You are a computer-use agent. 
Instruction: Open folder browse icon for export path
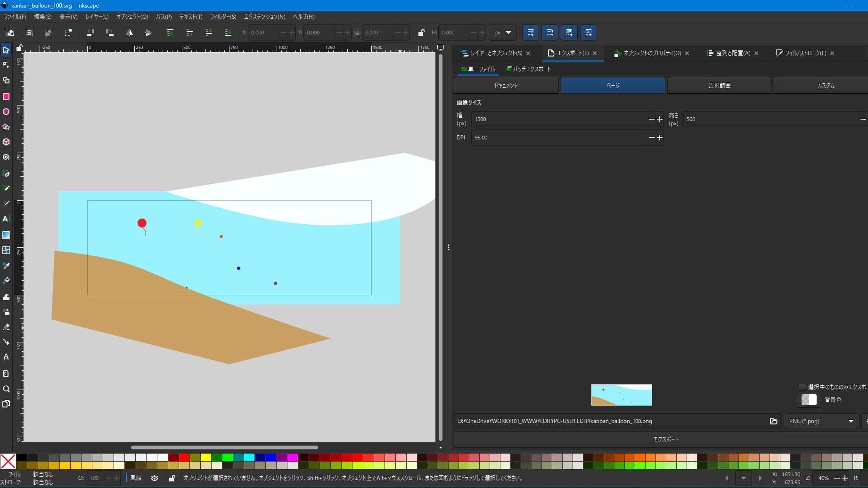pos(773,421)
